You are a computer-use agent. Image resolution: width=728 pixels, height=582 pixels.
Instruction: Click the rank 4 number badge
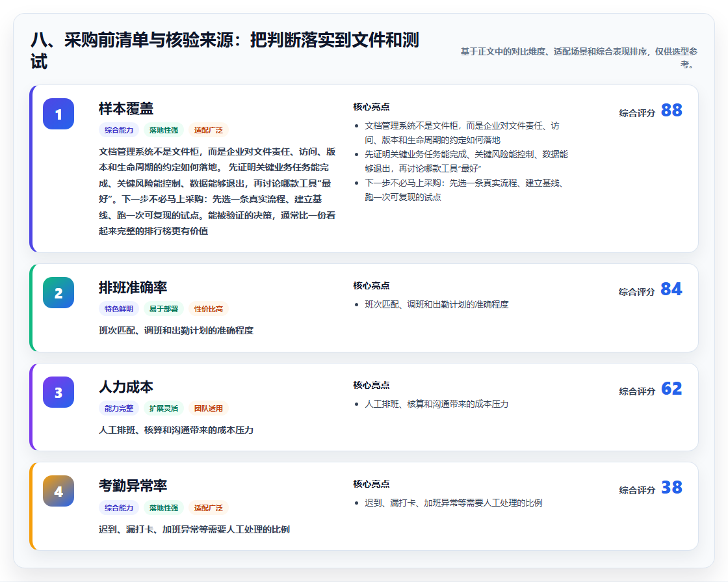coord(58,491)
